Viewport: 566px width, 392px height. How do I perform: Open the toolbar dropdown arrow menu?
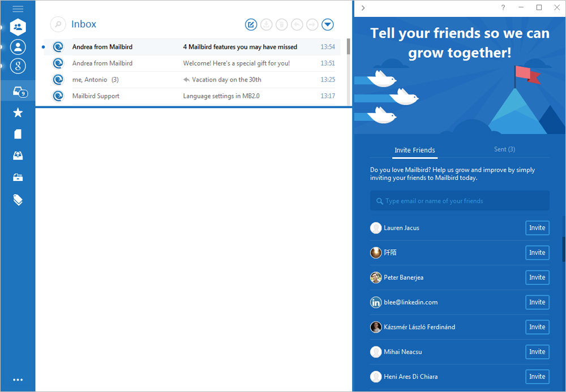pos(327,24)
